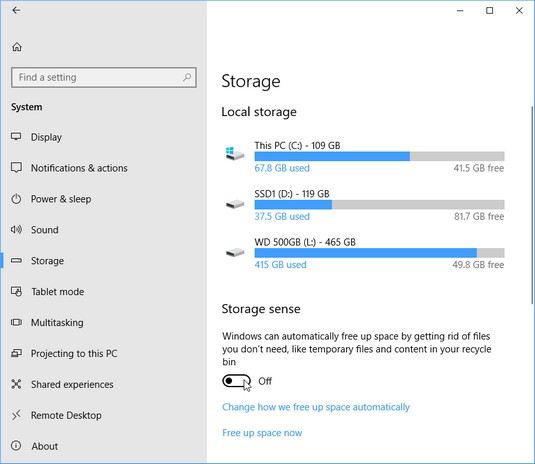This screenshot has height=464, width=535.
Task: Click the 'Storage sense' heading
Action: (261, 309)
